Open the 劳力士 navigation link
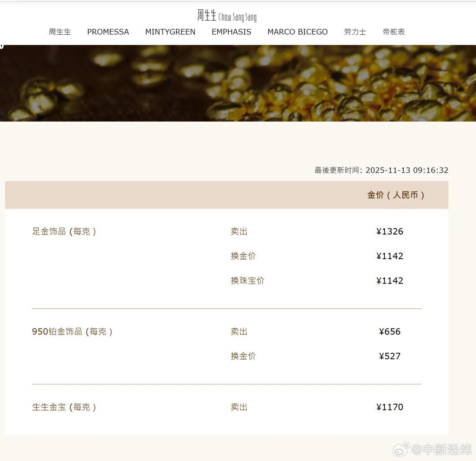The image size is (476, 461). pos(355,32)
